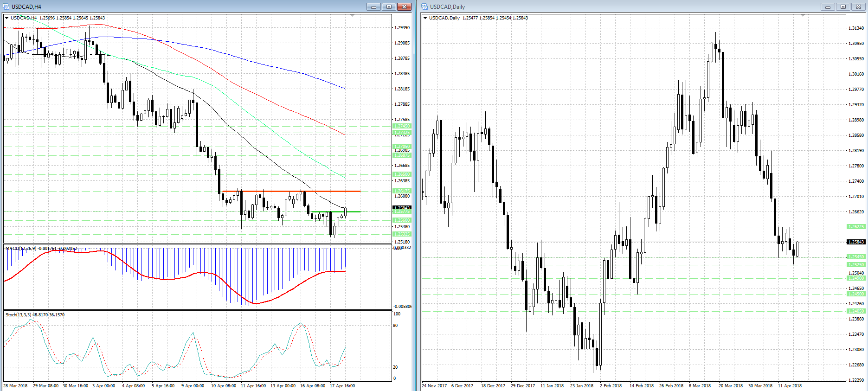
Task: Click the 28 Mar 2018 date on H4 axis
Action: pyautogui.click(x=16, y=386)
